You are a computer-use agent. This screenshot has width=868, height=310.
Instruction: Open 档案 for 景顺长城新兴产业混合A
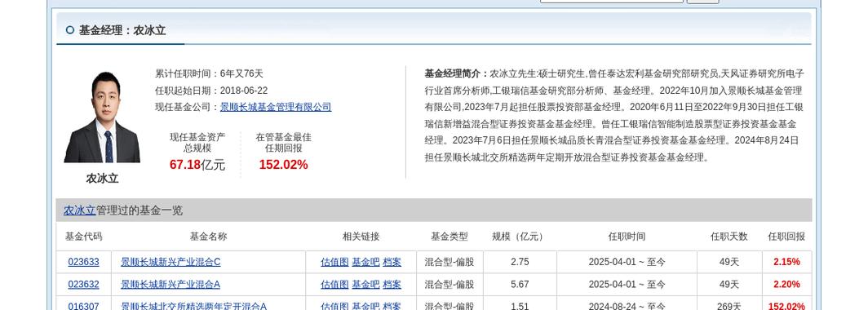392,285
